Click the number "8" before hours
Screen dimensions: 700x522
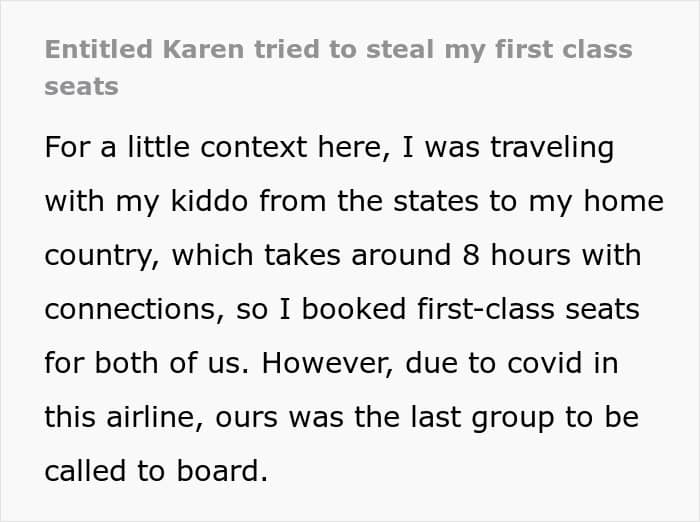(x=471, y=255)
